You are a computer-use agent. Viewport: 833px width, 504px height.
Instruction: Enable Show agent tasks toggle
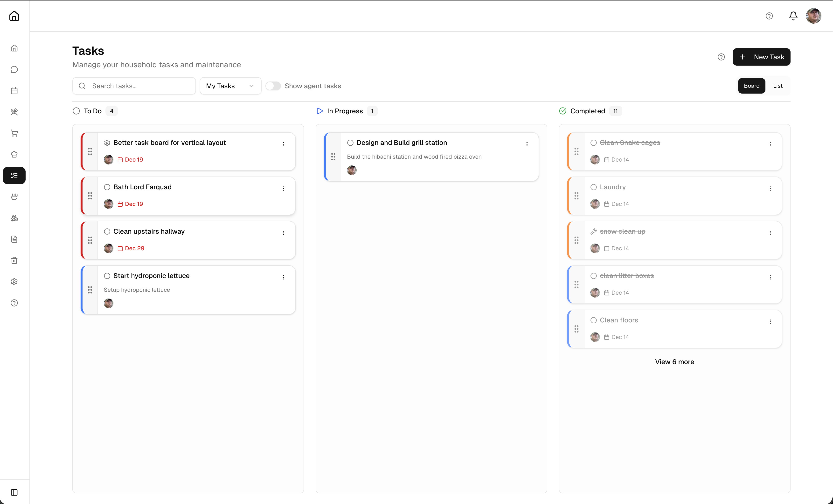(273, 86)
